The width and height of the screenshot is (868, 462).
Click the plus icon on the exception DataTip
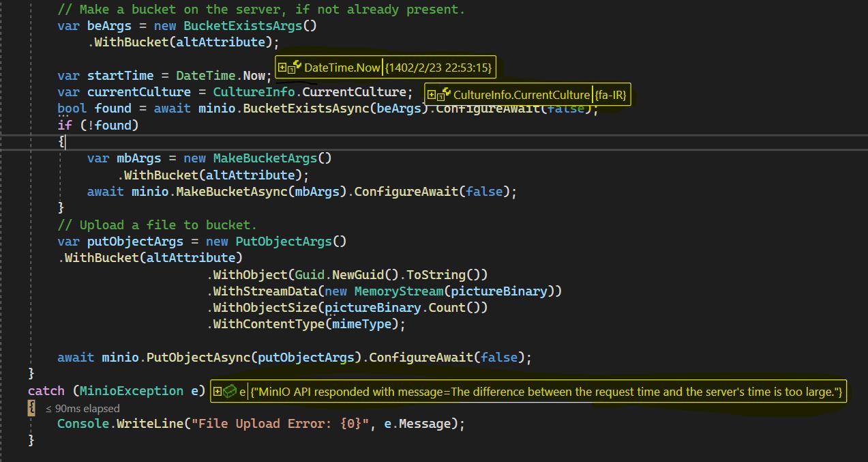point(218,391)
